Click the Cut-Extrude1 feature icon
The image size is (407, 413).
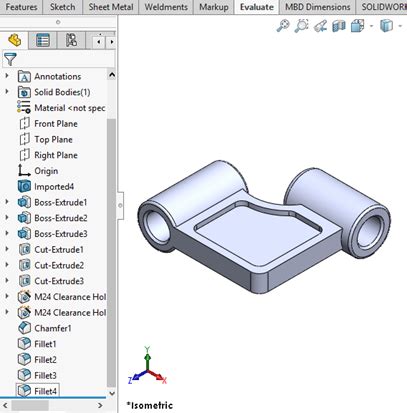24,249
